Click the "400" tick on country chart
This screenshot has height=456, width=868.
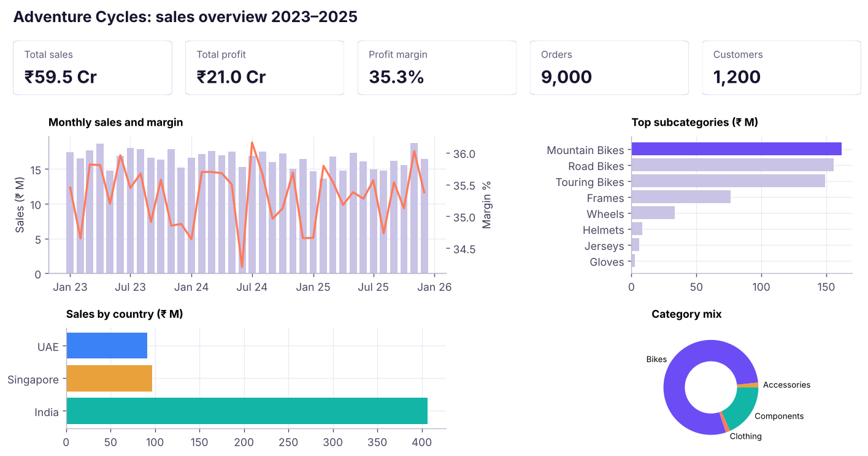pos(422,442)
